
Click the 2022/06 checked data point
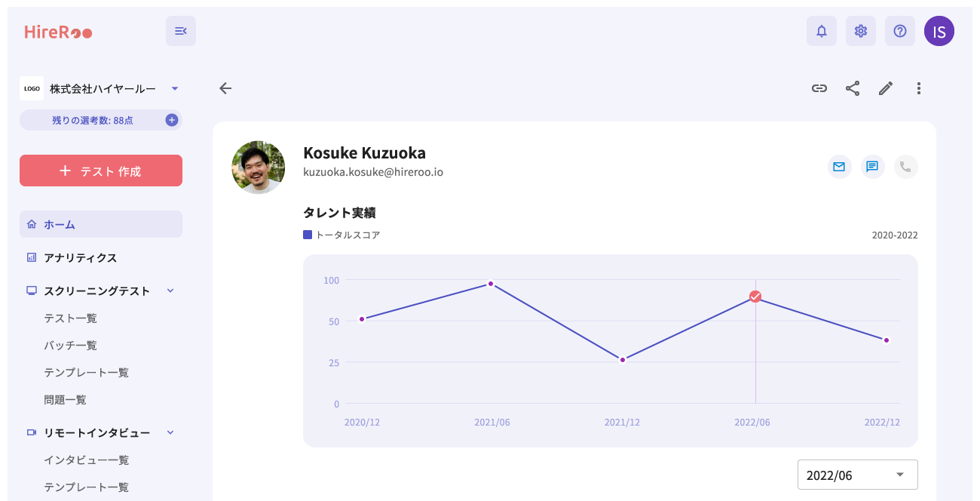coord(755,297)
